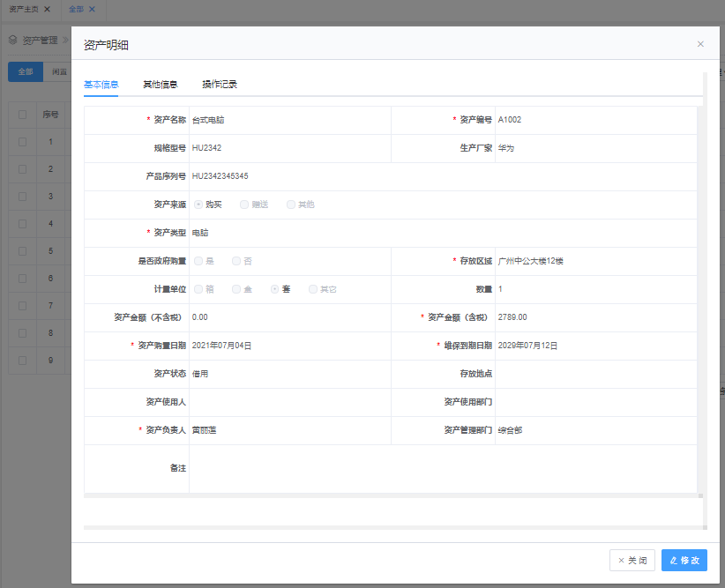Image resolution: width=725 pixels, height=588 pixels.
Task: Open the 资产主页 tab behind the dialog
Action: click(24, 9)
